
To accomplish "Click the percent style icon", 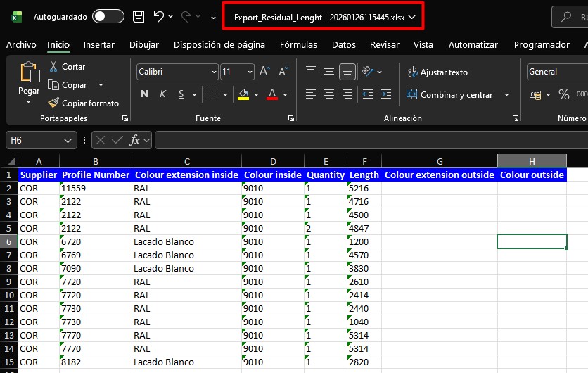I will pos(563,94).
